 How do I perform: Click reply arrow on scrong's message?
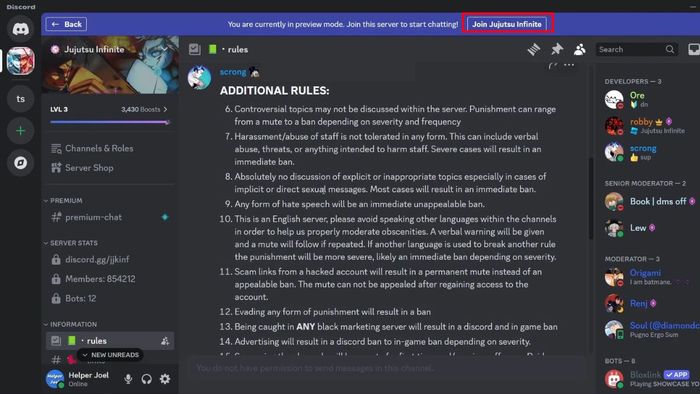coord(553,65)
